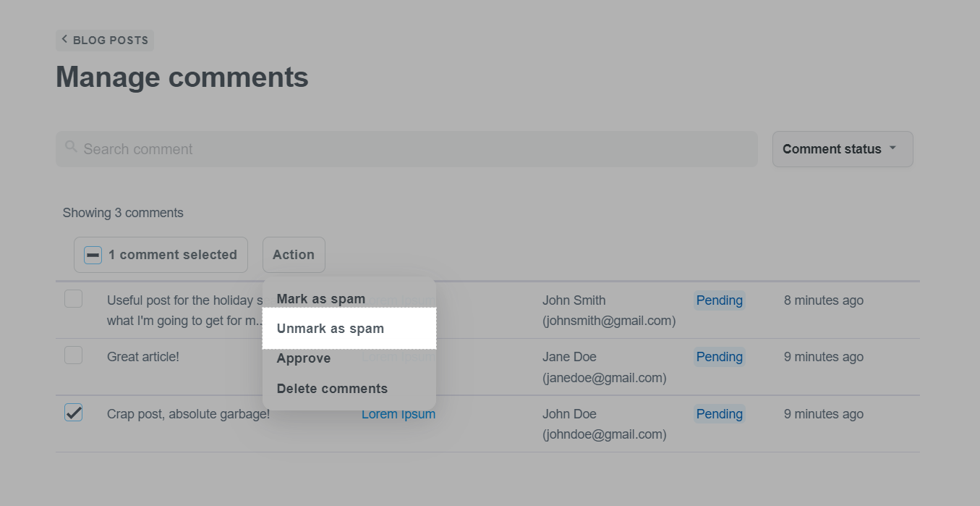Check the 'Great article!' comment checkbox
Image resolution: width=980 pixels, height=506 pixels.
pos(74,355)
